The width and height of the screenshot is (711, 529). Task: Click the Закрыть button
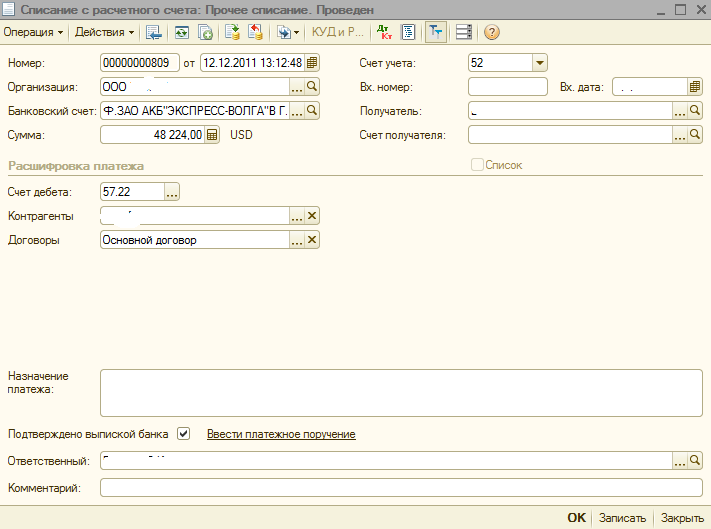(x=682, y=518)
